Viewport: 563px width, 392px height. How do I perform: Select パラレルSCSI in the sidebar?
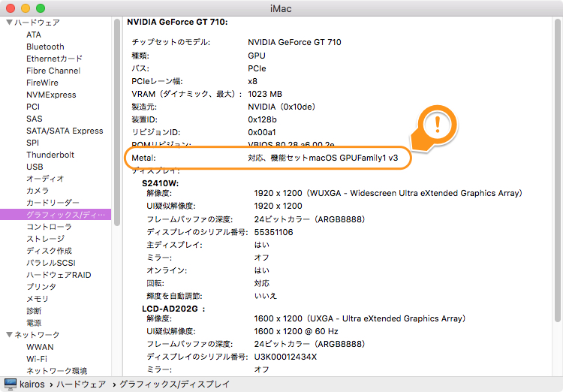[x=50, y=263]
